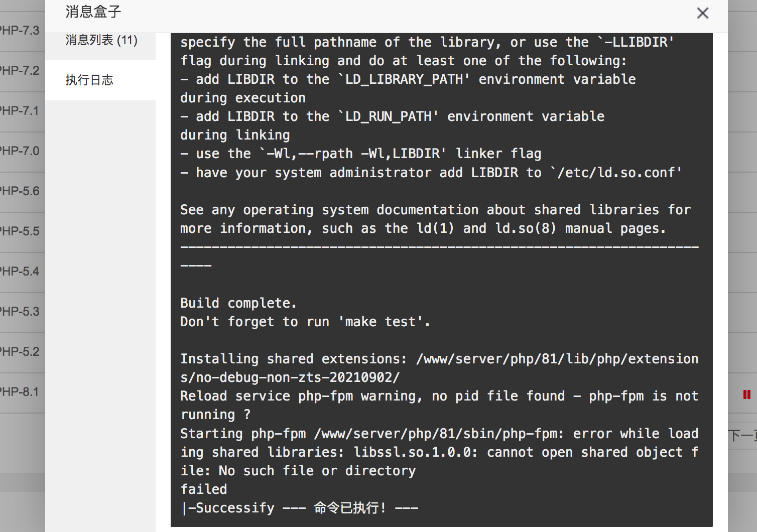Select the PHP-7.2 row
This screenshot has height=532, width=757.
[20, 71]
